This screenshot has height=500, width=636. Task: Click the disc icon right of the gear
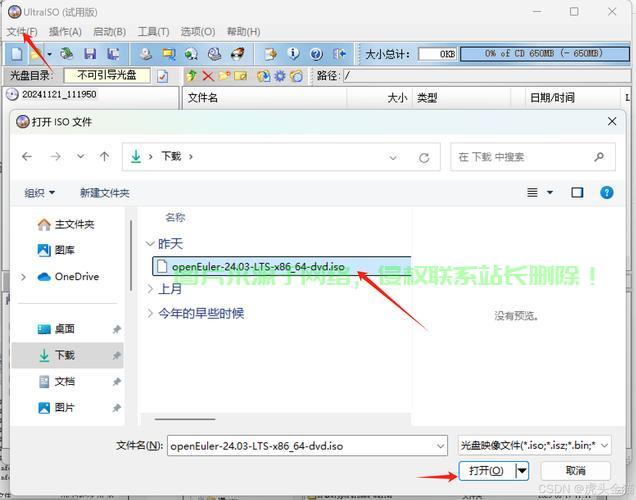tap(297, 76)
